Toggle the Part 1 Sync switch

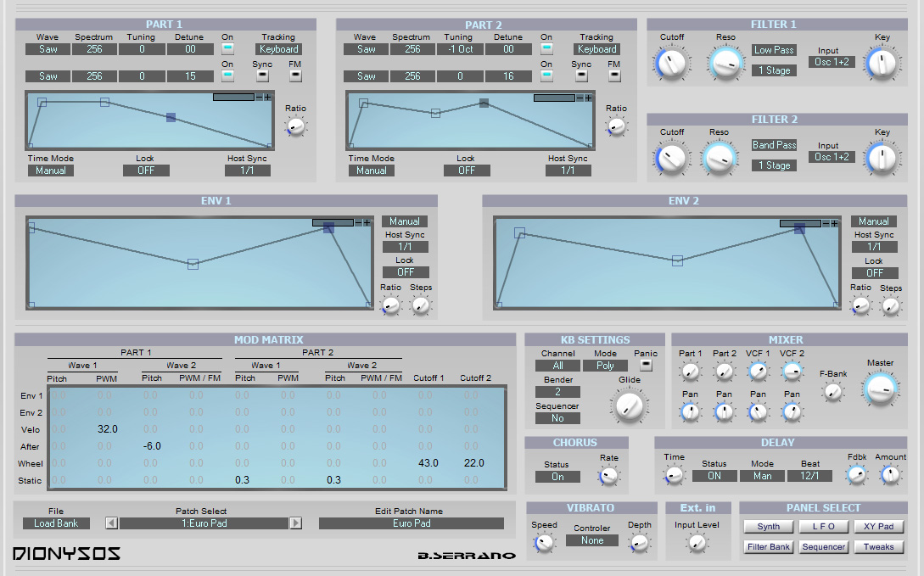coord(262,76)
